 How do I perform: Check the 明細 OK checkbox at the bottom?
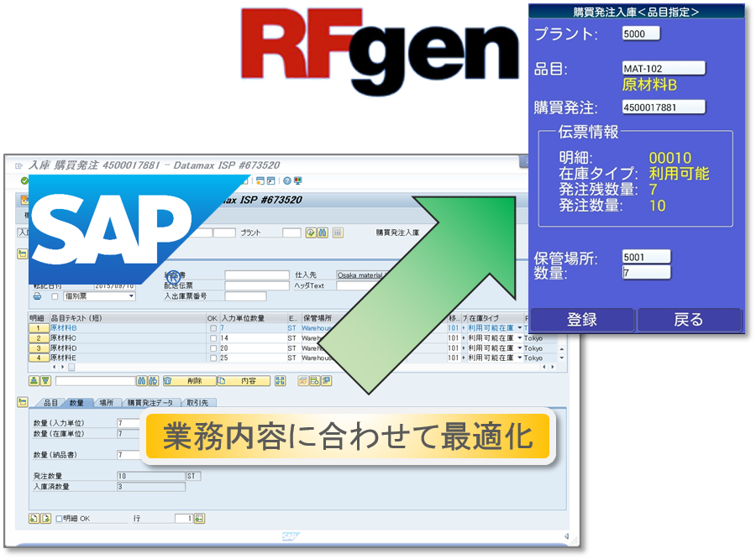(57, 518)
